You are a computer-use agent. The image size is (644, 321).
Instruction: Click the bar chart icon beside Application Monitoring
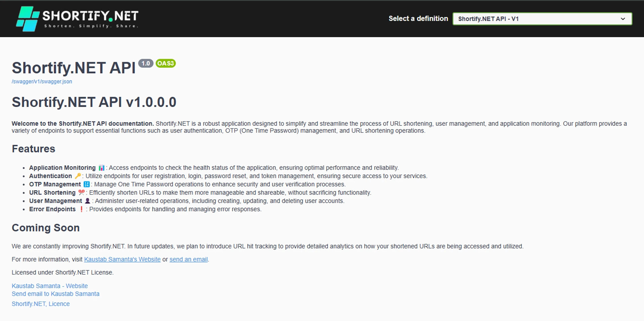coord(101,168)
